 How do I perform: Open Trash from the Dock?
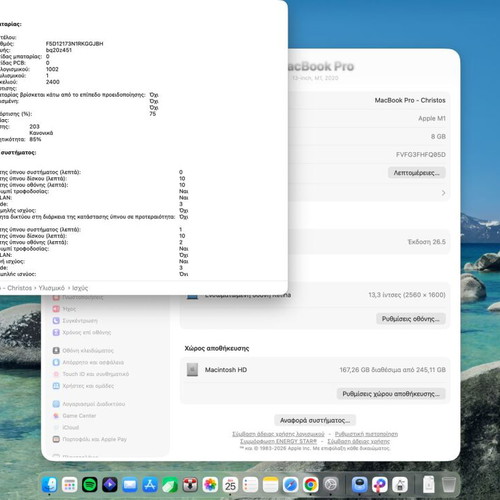[449, 485]
